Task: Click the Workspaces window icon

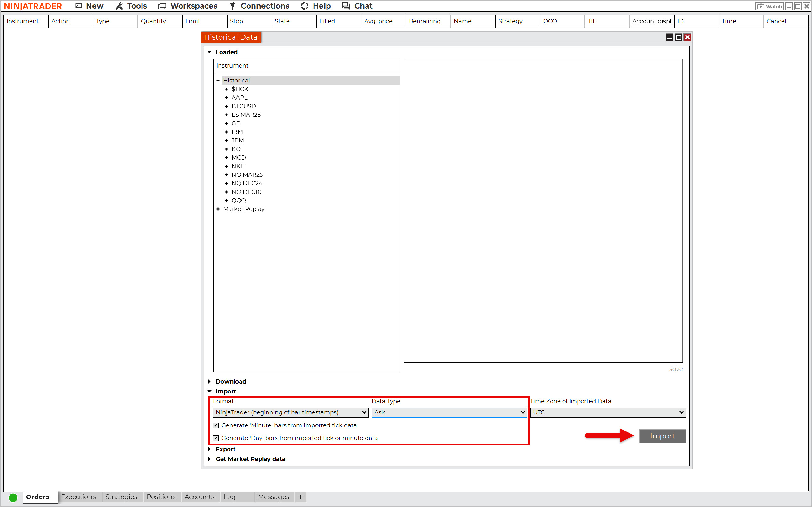Action: [162, 6]
